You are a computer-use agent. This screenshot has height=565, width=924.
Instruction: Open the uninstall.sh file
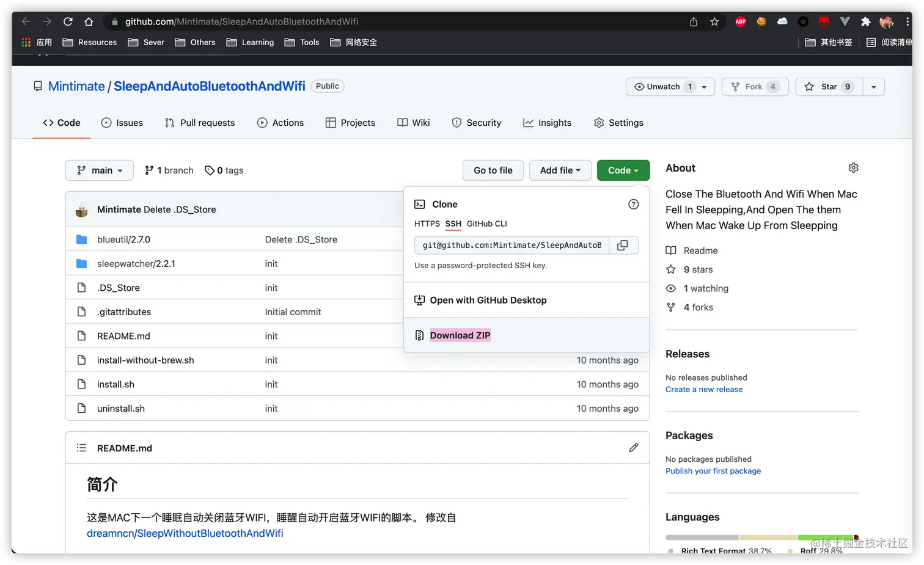(x=121, y=409)
